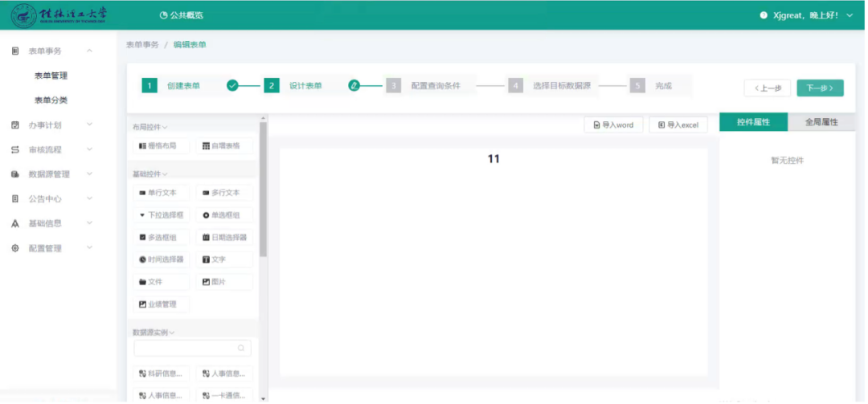868x404 pixels.
Task: Select the 时间选择器 time picker control
Action: 161,259
